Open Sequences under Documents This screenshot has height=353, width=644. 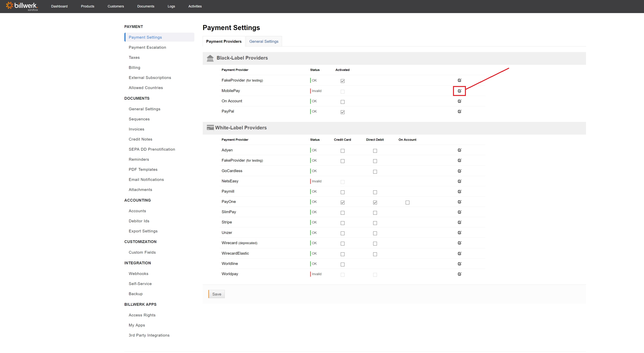[139, 119]
